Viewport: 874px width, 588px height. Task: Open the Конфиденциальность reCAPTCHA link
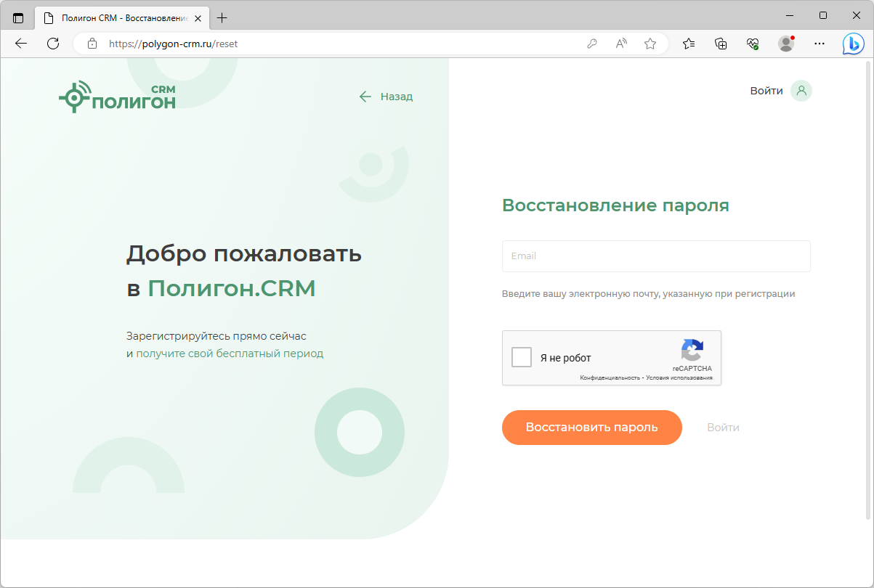[x=610, y=378]
